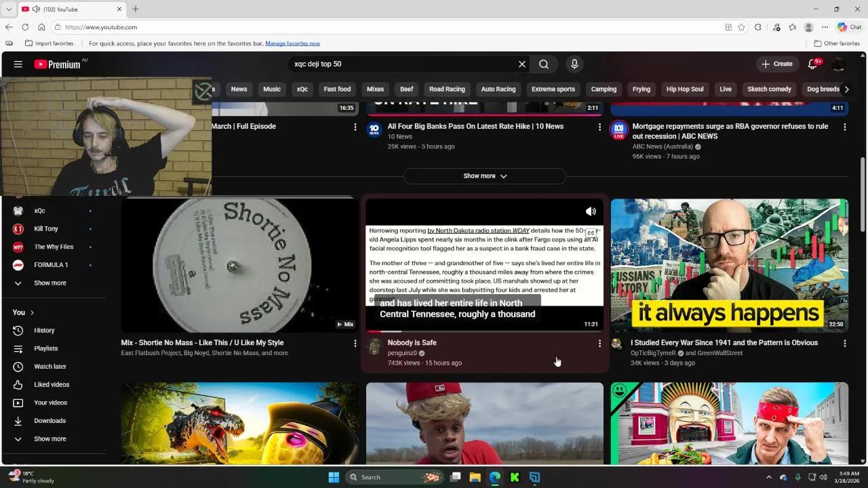
Task: Open options for Shortie No Mass mix
Action: point(355,344)
